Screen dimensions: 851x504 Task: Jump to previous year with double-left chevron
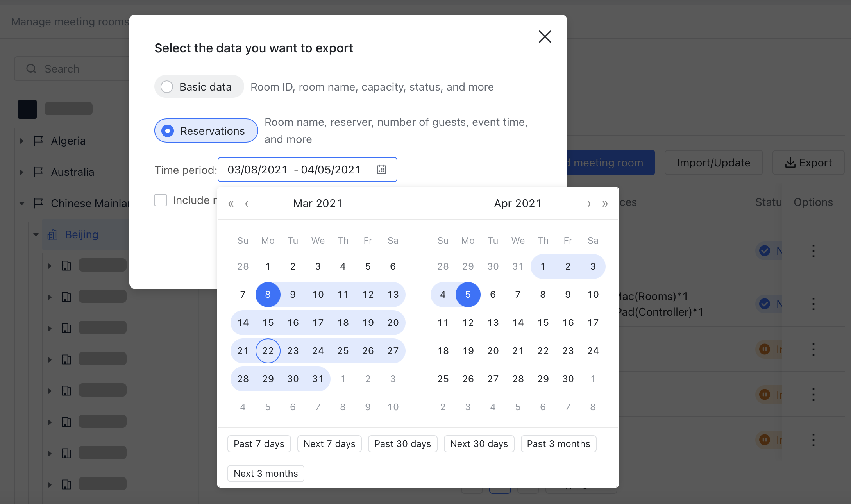click(231, 204)
